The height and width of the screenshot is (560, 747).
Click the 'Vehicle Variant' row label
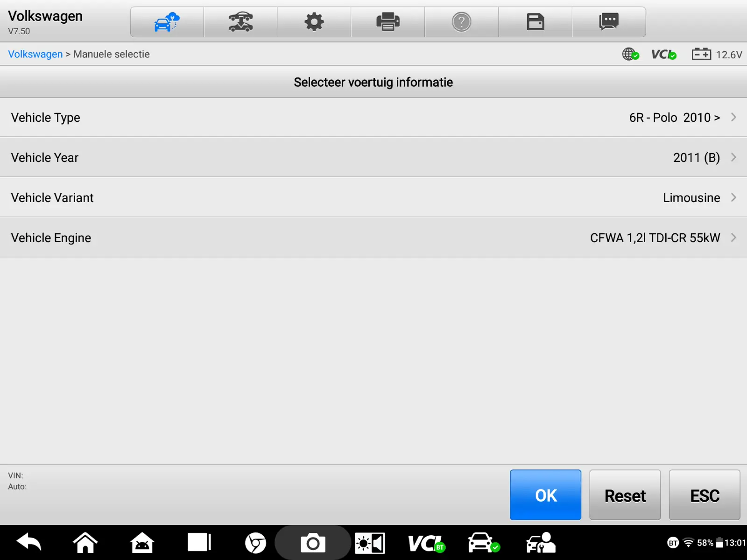pyautogui.click(x=52, y=198)
